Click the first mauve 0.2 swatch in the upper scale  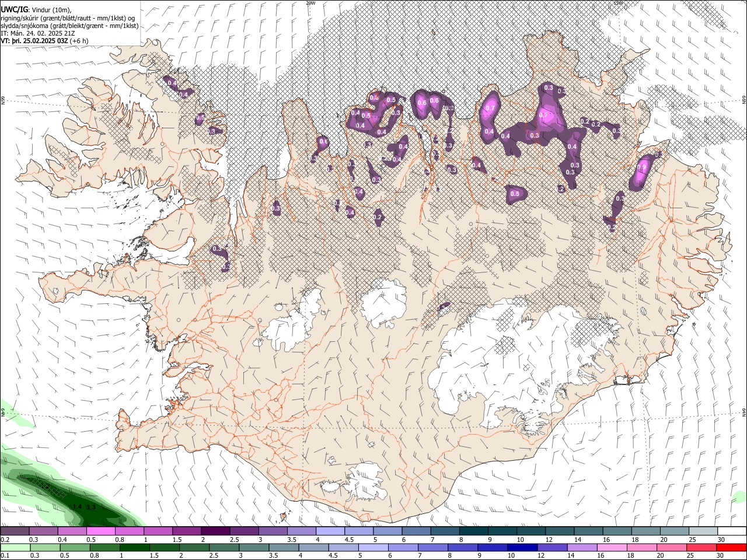15,531
